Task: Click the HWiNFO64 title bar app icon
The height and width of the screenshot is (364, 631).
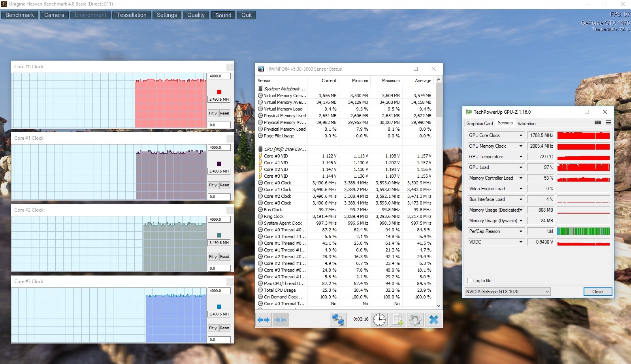Action: point(261,69)
